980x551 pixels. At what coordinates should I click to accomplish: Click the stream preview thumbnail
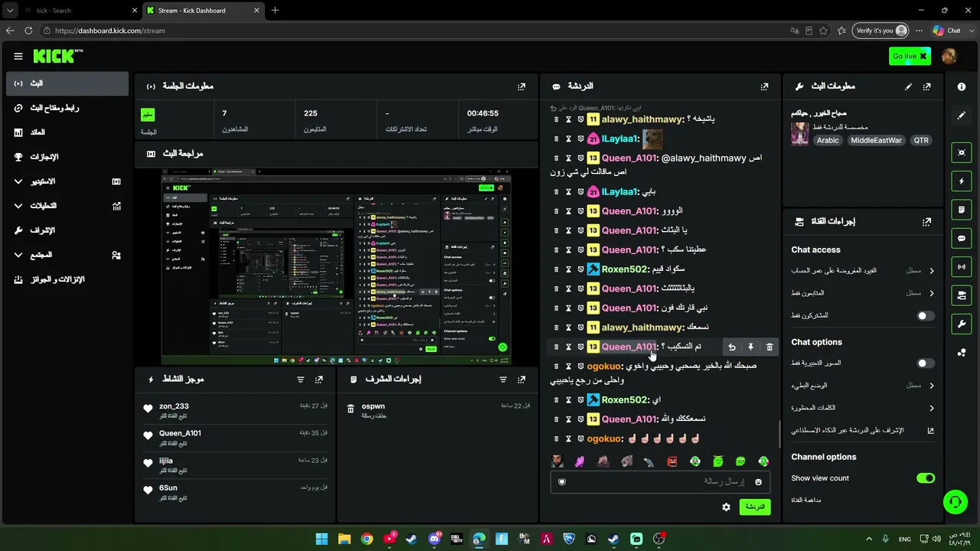point(336,266)
